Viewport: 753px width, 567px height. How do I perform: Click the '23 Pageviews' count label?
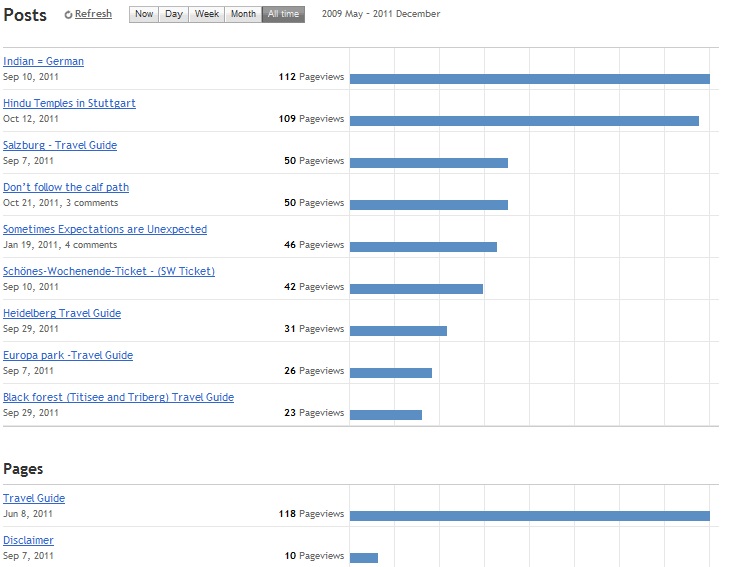(314, 413)
